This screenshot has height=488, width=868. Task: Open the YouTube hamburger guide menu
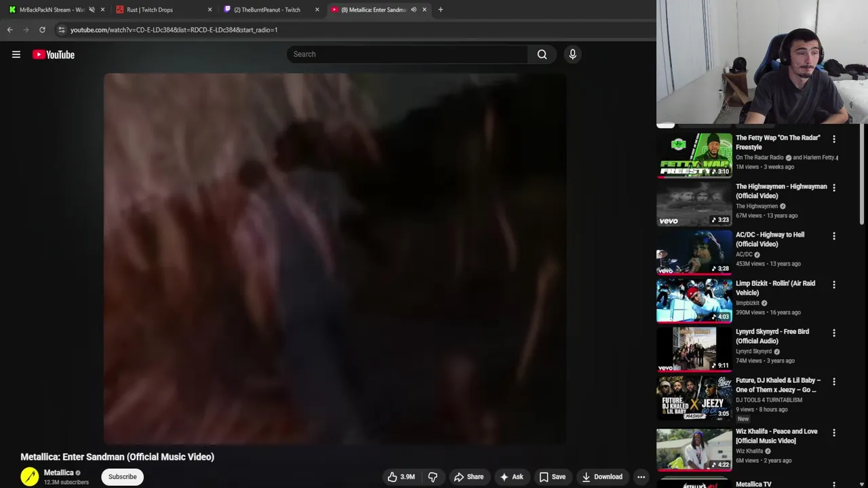pos(16,54)
